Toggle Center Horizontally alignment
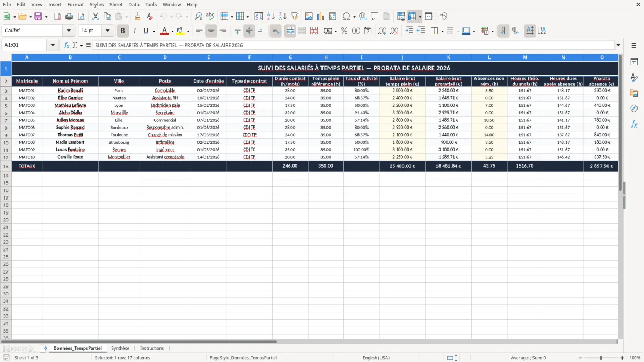Screen dimensions: 644x362 click(211, 31)
